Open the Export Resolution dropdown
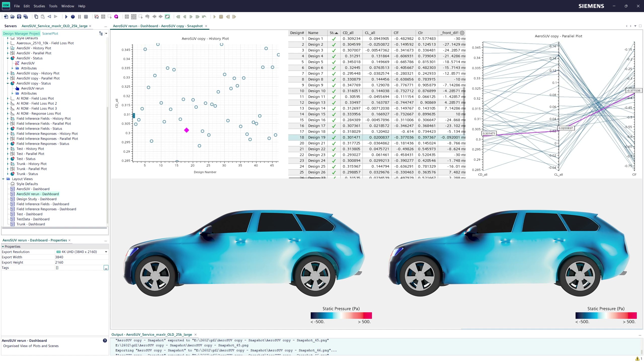The image size is (644, 362). click(106, 252)
